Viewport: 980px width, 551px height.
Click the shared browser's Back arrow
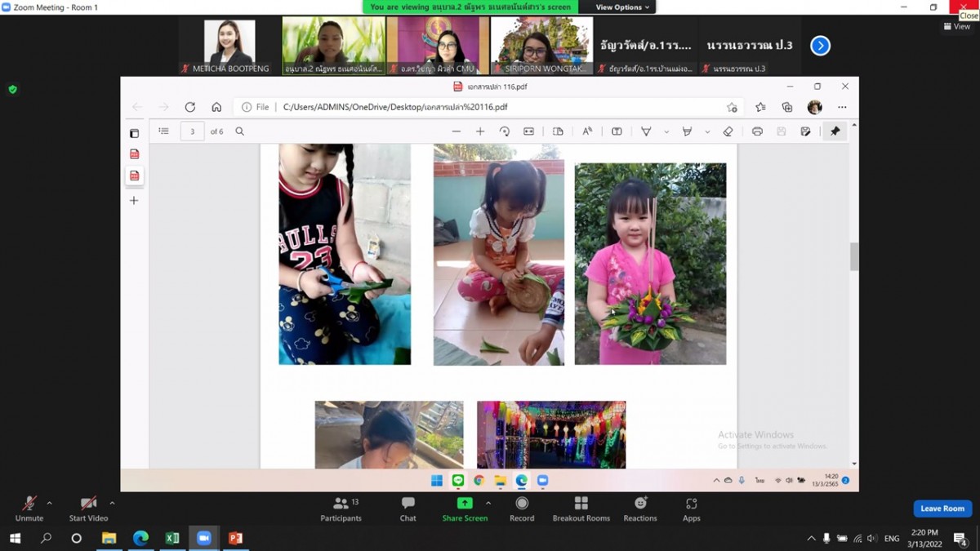(x=136, y=107)
